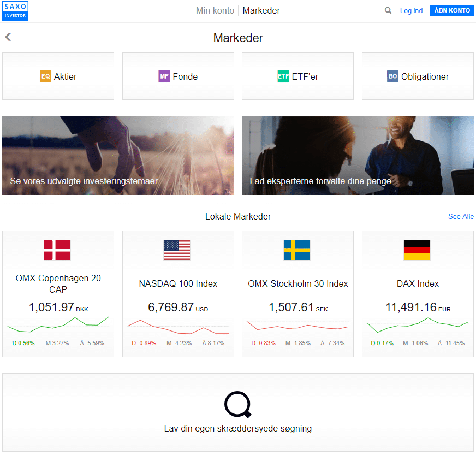Click the MF Fonde icon
Viewport: 476px width, 455px height.
tap(164, 76)
